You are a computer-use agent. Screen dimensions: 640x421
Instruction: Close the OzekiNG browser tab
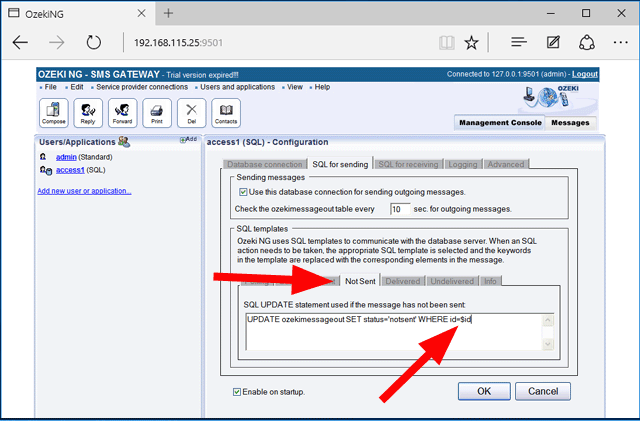tap(142, 13)
